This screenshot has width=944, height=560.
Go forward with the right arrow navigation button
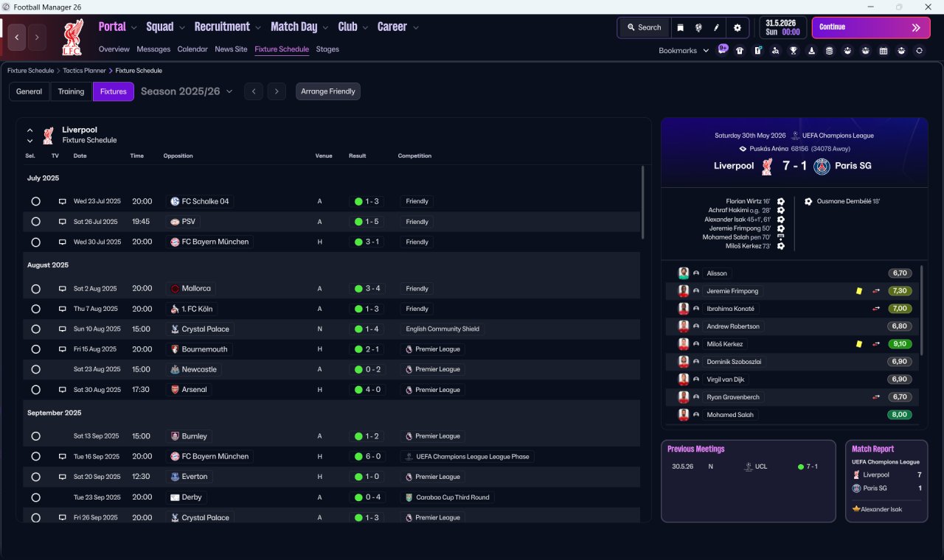pos(37,37)
